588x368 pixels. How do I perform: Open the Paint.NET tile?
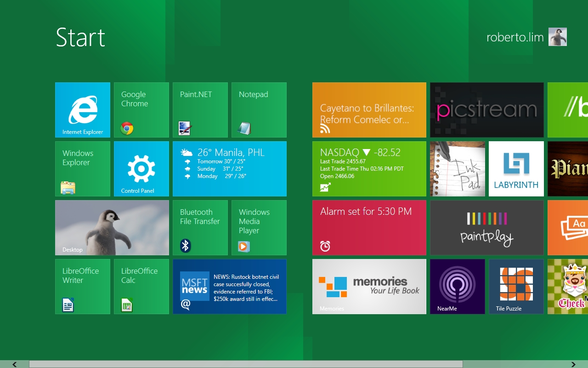click(200, 110)
